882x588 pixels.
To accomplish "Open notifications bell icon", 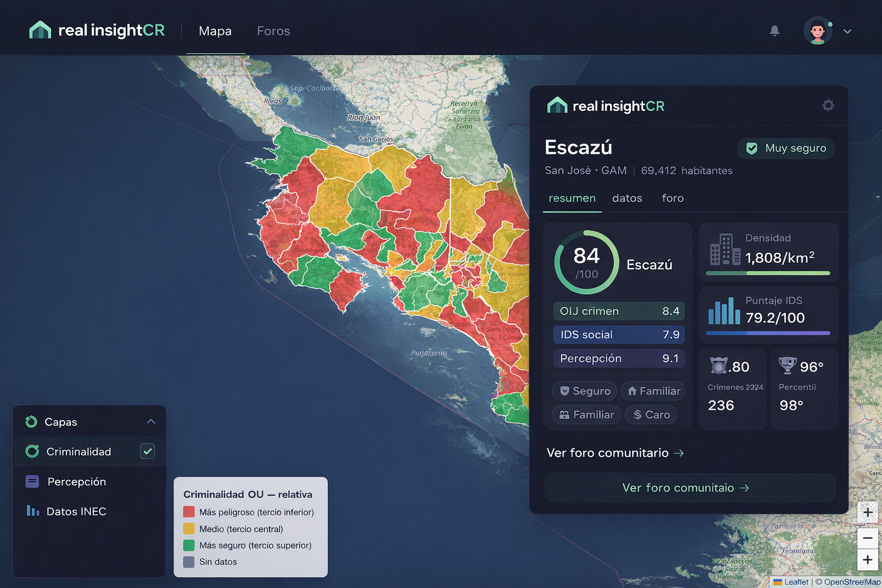I will [x=775, y=31].
